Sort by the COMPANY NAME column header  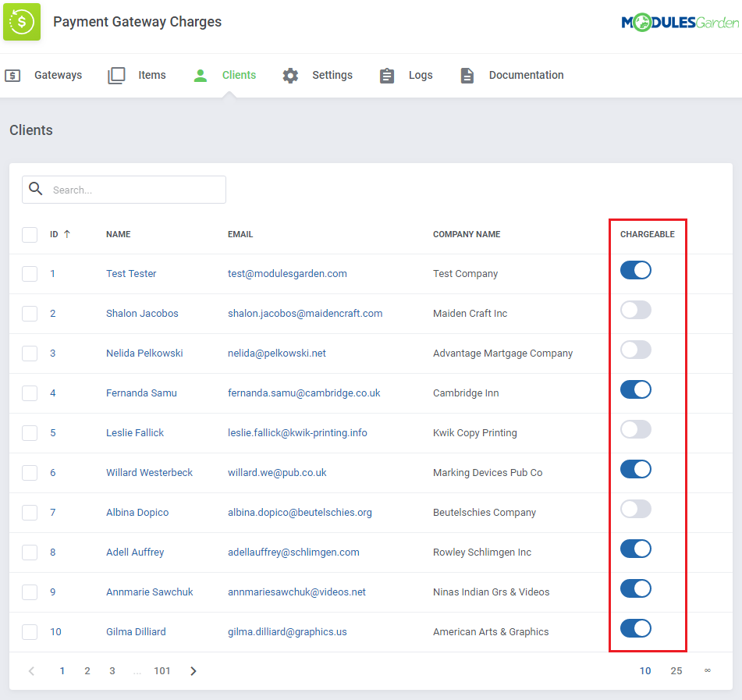tap(467, 234)
